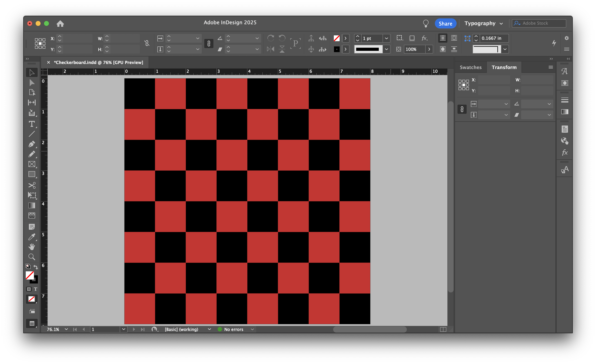
Task: Select the Checkerboard.indd document tab
Action: [98, 62]
